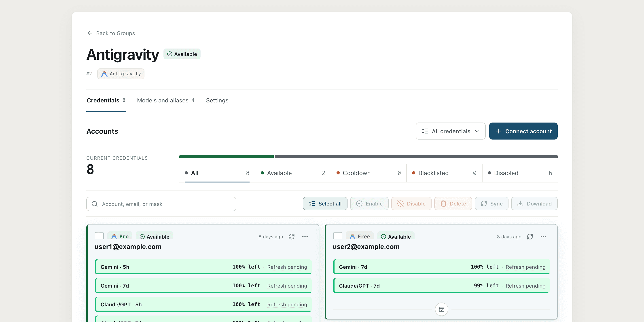Filter by Cooldown status
This screenshot has width=644, height=322.
pyautogui.click(x=369, y=173)
